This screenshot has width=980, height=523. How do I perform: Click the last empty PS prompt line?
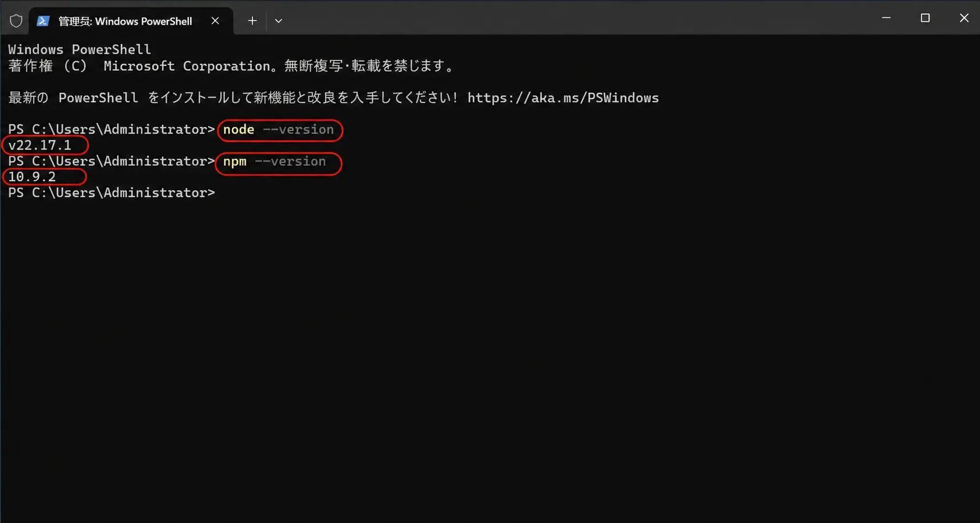pyautogui.click(x=111, y=193)
